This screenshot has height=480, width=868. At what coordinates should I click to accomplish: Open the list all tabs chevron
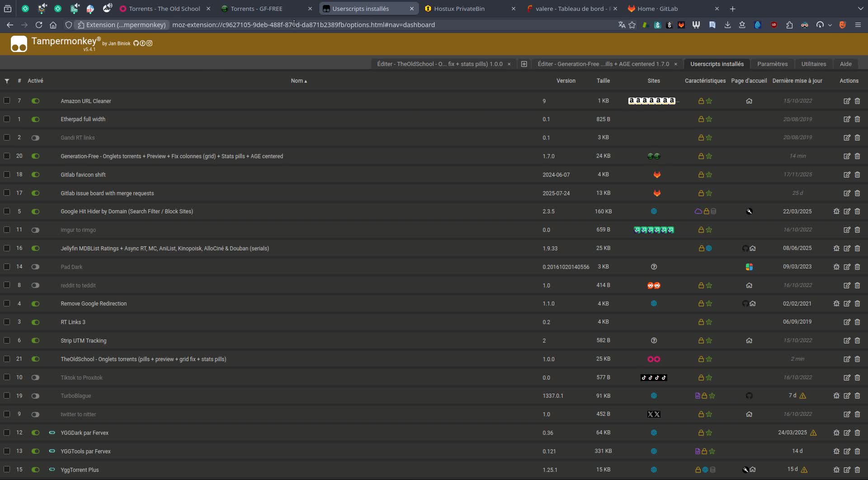(x=860, y=9)
